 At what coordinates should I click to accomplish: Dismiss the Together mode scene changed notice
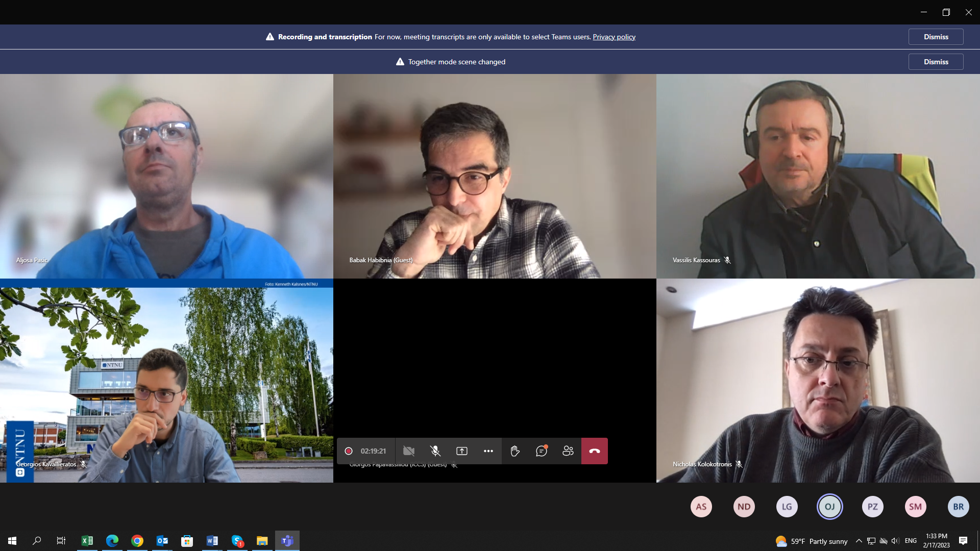pyautogui.click(x=935, y=62)
